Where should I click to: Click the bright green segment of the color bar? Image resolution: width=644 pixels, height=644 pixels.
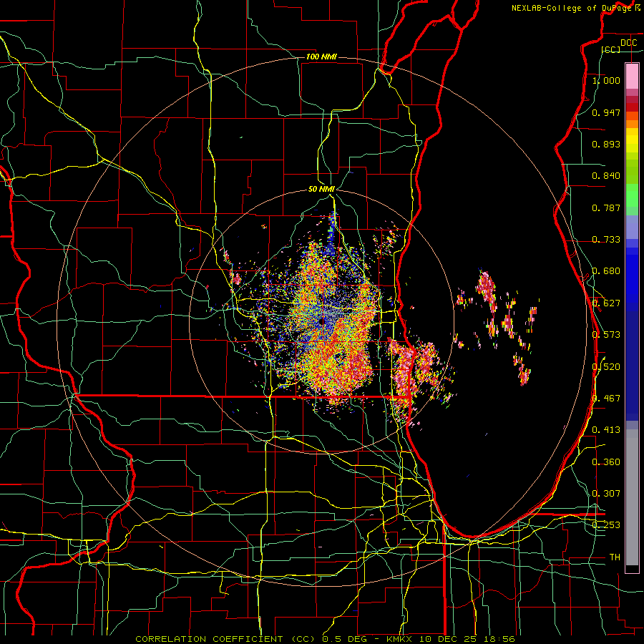[x=632, y=195]
